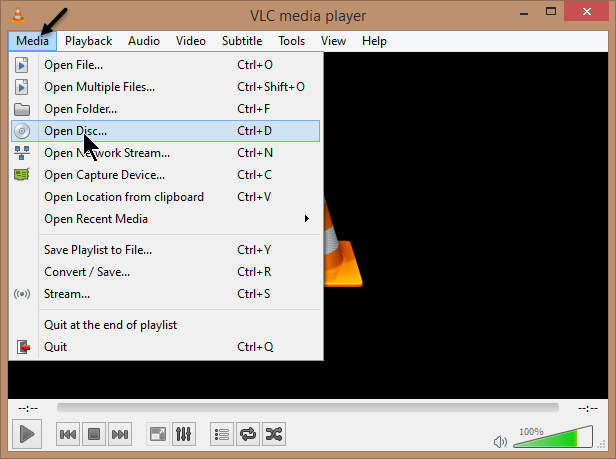The height and width of the screenshot is (459, 616).
Task: Mute audio with the speaker icon
Action: pyautogui.click(x=500, y=442)
